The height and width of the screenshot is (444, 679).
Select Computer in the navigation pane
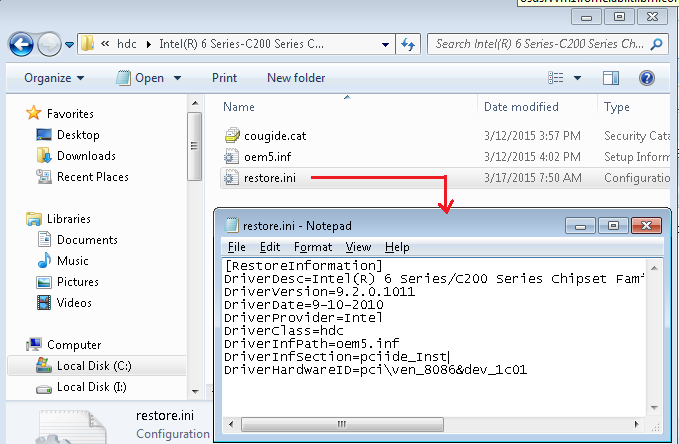click(74, 345)
